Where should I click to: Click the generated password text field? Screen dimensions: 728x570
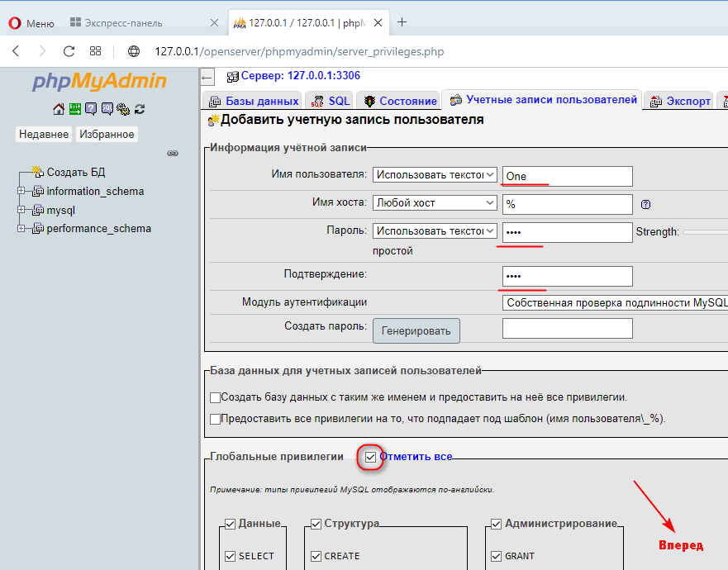coord(568,328)
